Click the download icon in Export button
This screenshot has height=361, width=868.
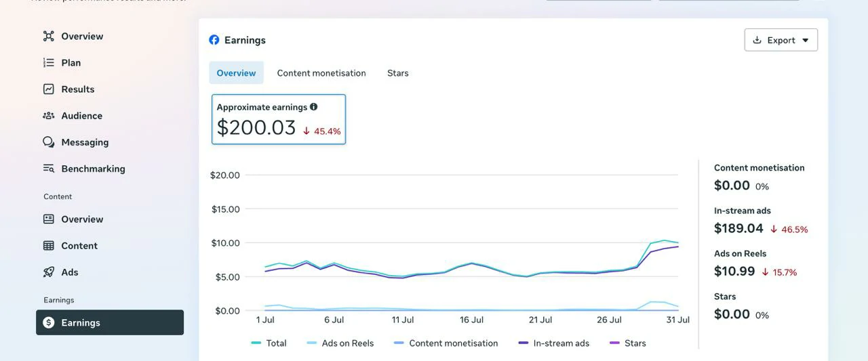click(x=757, y=40)
